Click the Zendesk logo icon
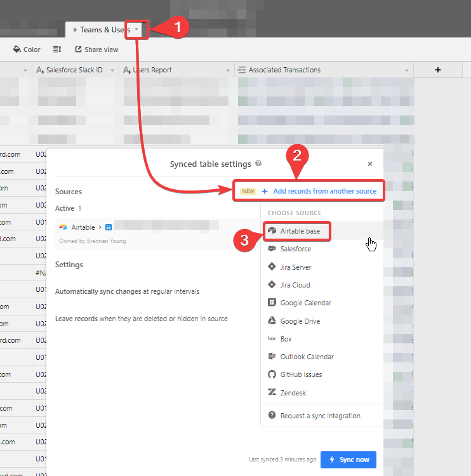Viewport: 471px width, 476px height. pyautogui.click(x=272, y=392)
